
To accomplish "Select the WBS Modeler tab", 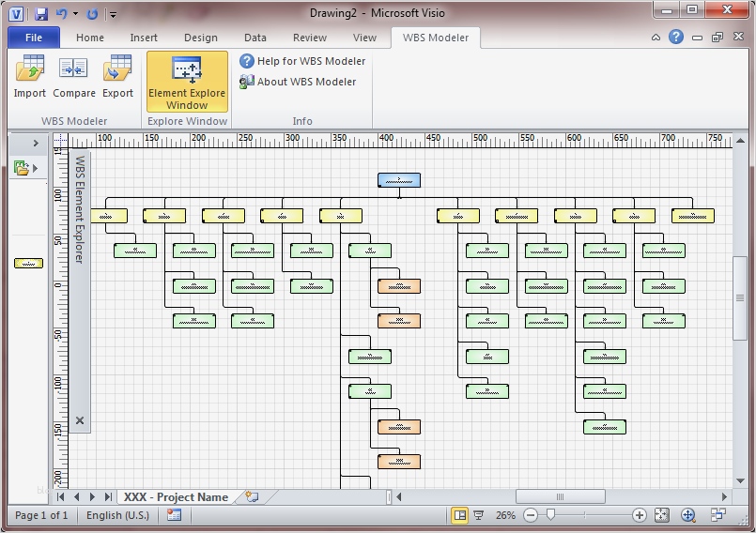I will click(x=436, y=38).
